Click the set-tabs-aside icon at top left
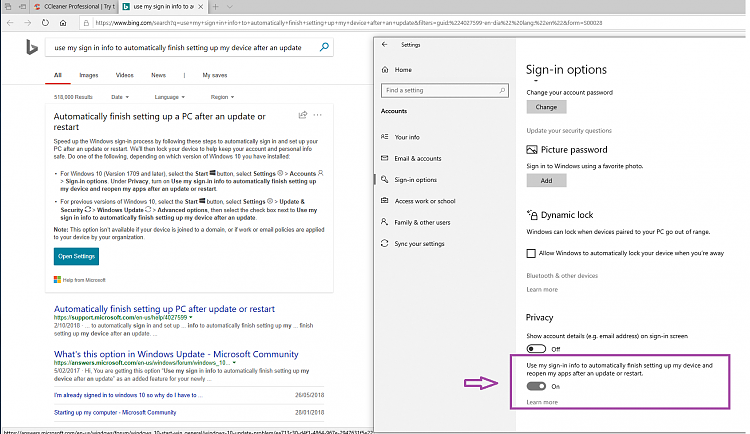 (22, 7)
